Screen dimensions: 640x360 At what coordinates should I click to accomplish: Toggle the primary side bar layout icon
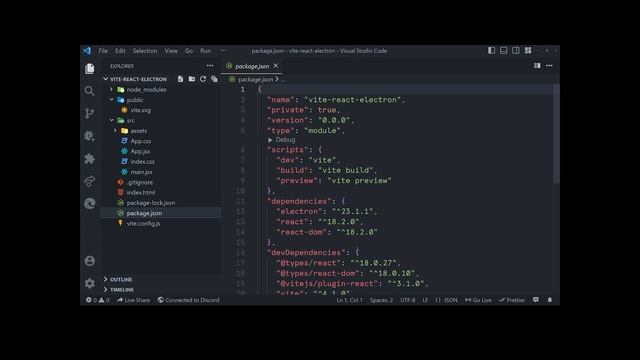(491, 51)
